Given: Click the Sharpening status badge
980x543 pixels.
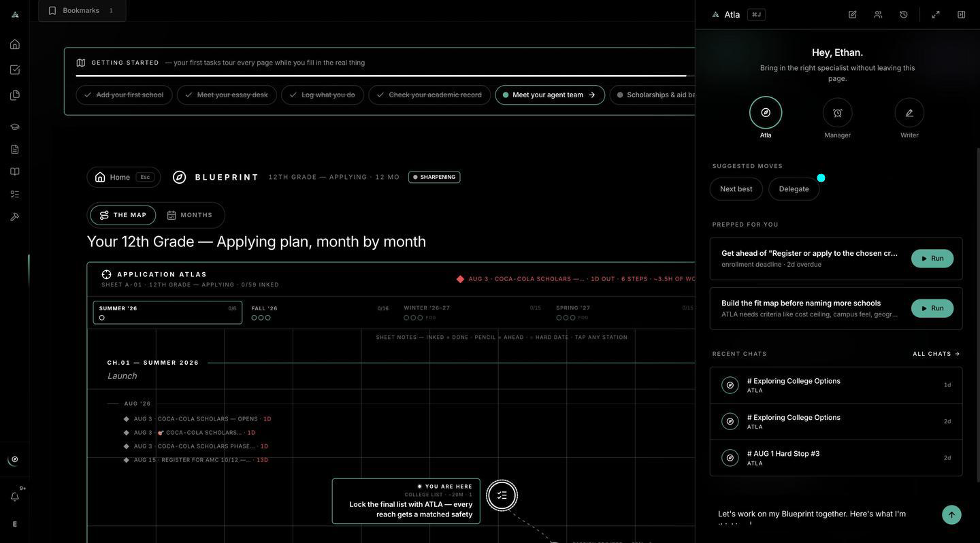Looking at the screenshot, I should [x=434, y=178].
